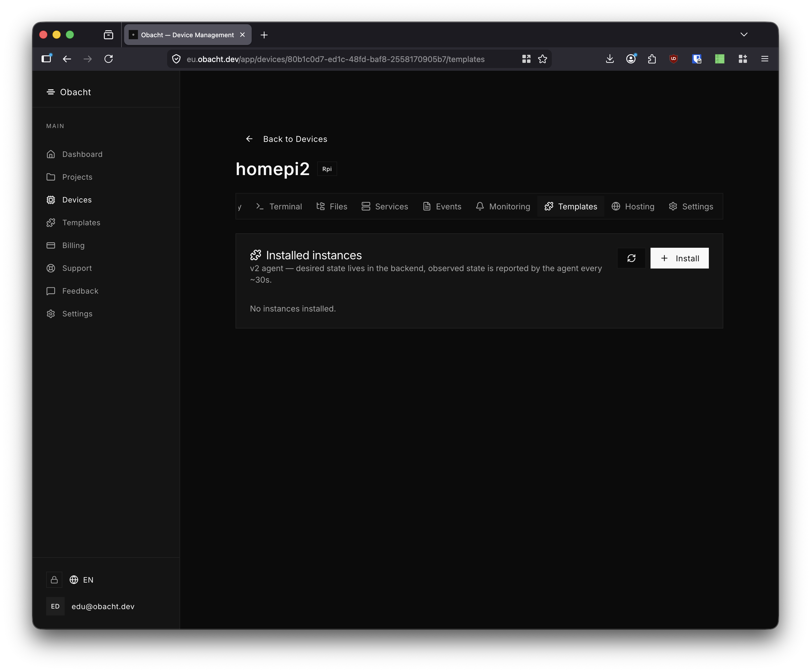The image size is (811, 672).
Task: Click the ED avatar badge
Action: [x=55, y=606]
